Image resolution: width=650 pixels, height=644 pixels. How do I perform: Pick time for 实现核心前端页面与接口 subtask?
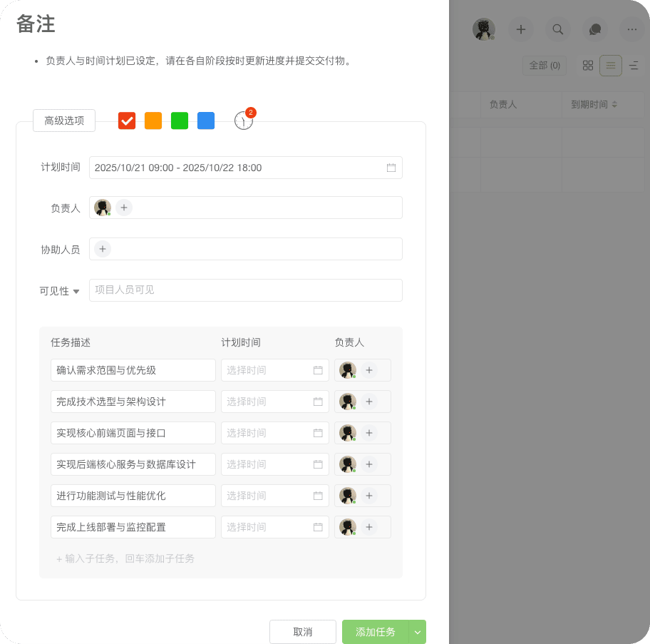tap(275, 433)
